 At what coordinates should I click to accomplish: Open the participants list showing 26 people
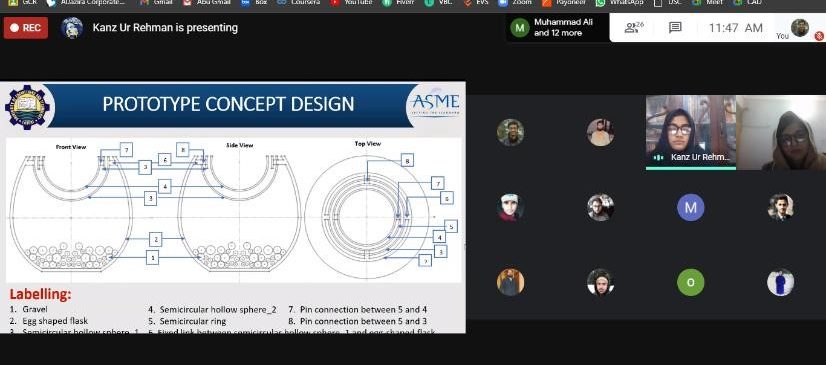(x=634, y=27)
